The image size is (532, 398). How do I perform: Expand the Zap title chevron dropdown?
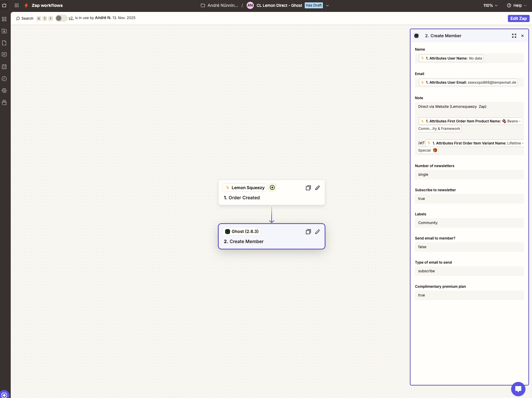point(327,5)
